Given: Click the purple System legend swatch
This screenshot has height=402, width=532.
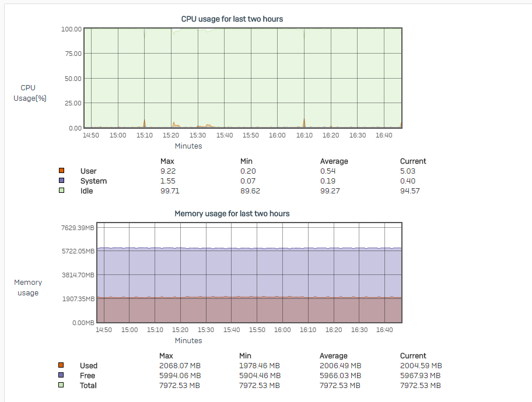Looking at the screenshot, I should click(61, 181).
